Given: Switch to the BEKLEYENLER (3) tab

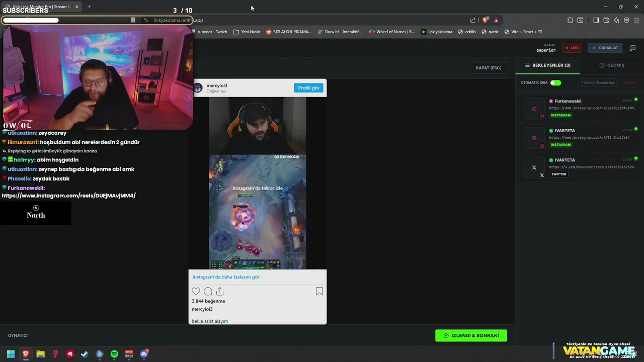Looking at the screenshot, I should [x=547, y=65].
